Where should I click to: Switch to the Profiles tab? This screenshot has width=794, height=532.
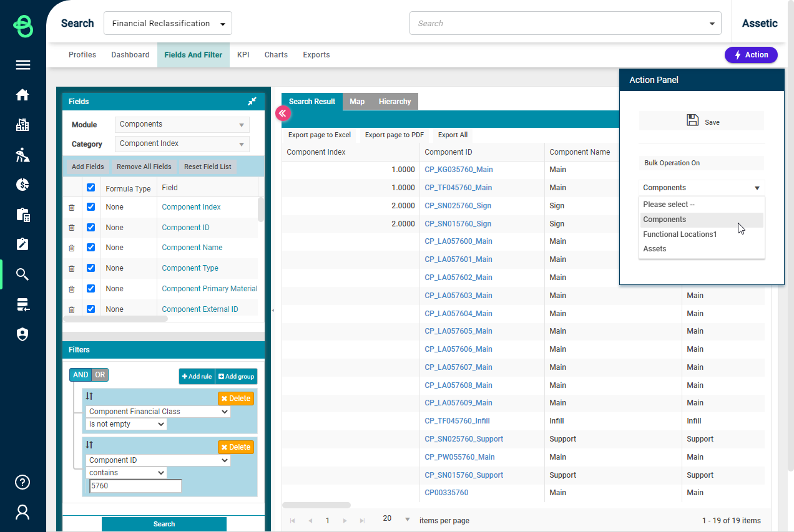[82, 55]
